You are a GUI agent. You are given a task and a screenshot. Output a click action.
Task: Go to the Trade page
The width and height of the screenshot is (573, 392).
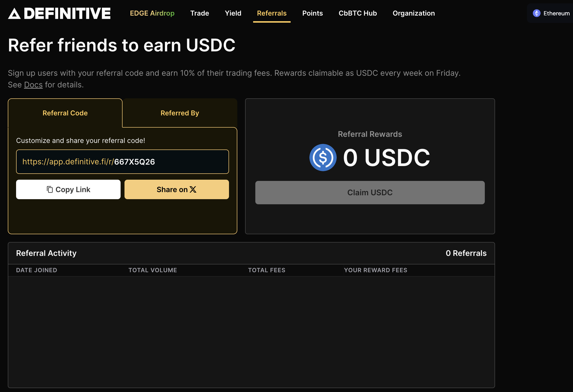[x=200, y=13]
